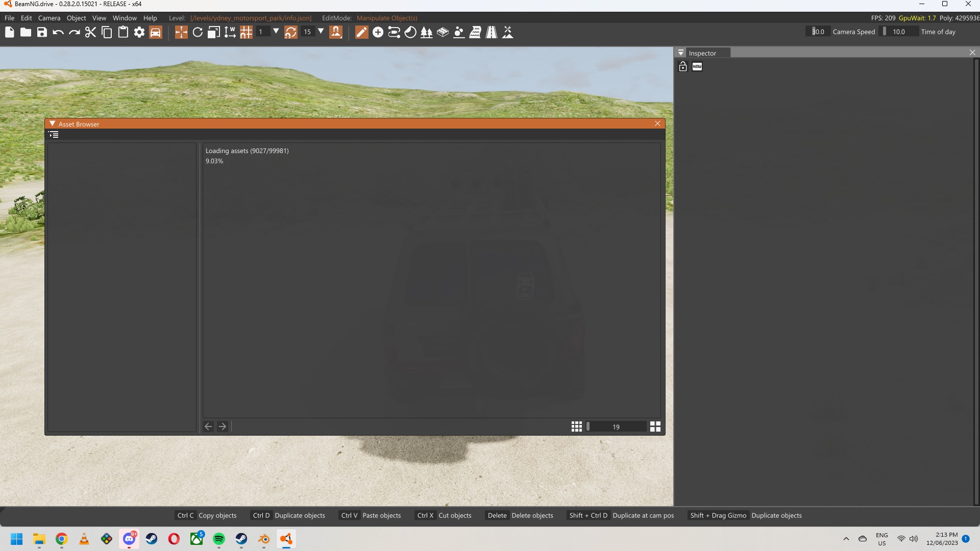
Task: Show hidden system tray icons chevron
Action: 846,539
